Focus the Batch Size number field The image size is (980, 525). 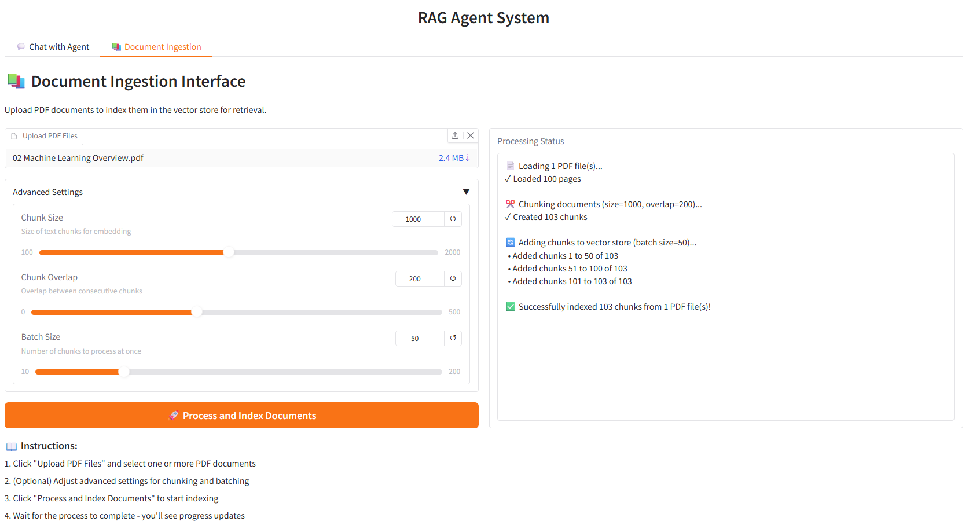[x=420, y=338]
